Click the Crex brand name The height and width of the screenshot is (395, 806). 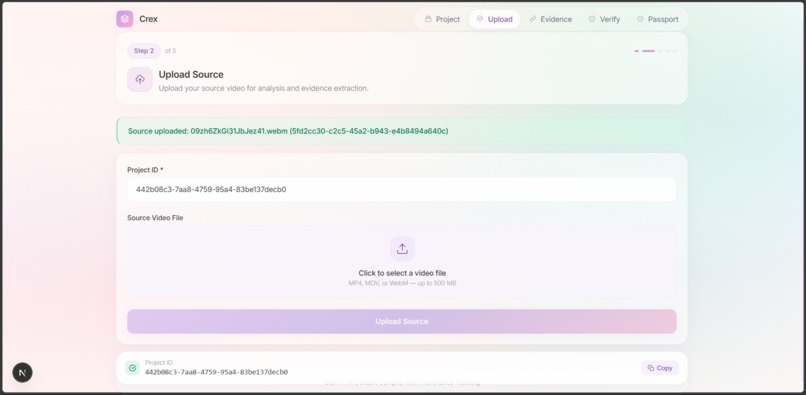149,19
